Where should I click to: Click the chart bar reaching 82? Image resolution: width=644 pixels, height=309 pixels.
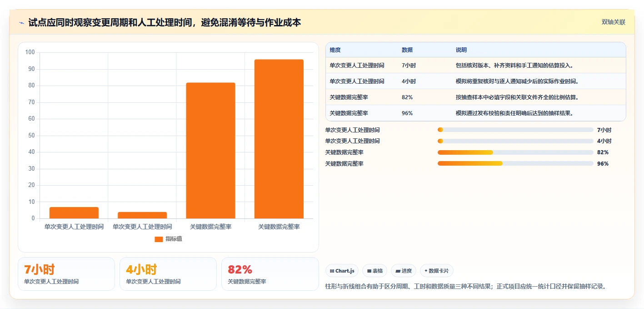coord(210,151)
